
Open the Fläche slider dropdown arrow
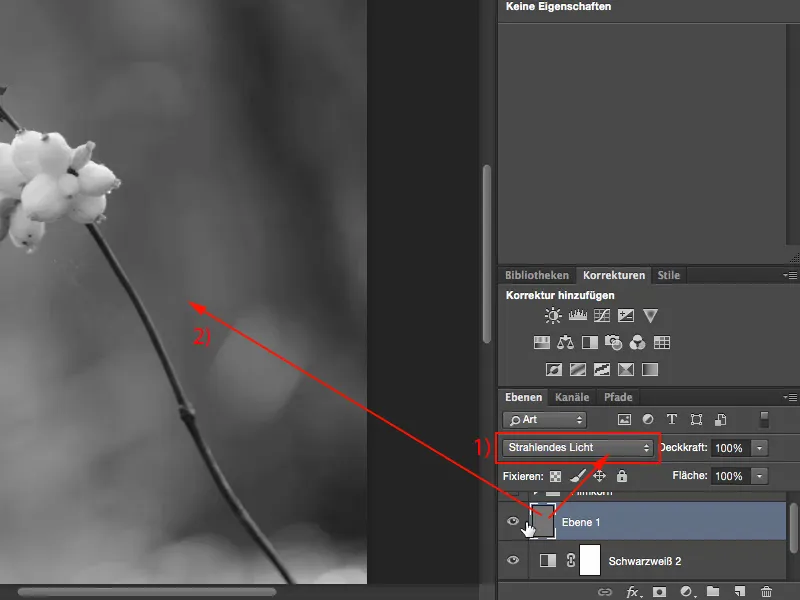coord(759,476)
